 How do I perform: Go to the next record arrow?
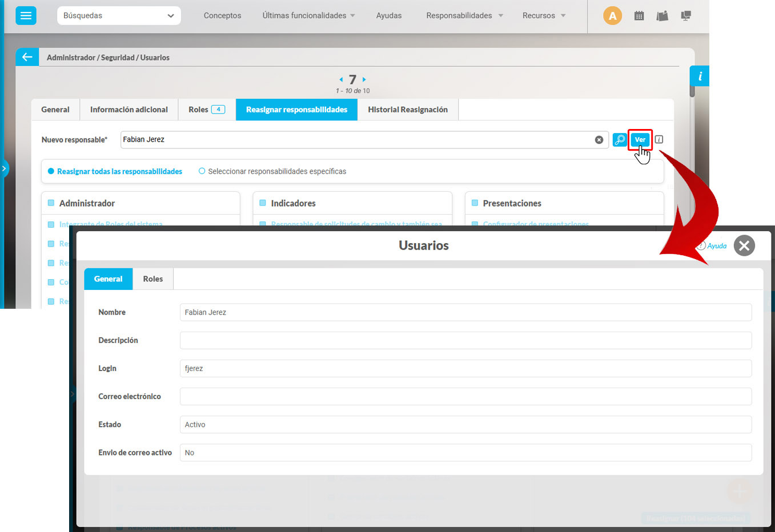click(x=364, y=79)
